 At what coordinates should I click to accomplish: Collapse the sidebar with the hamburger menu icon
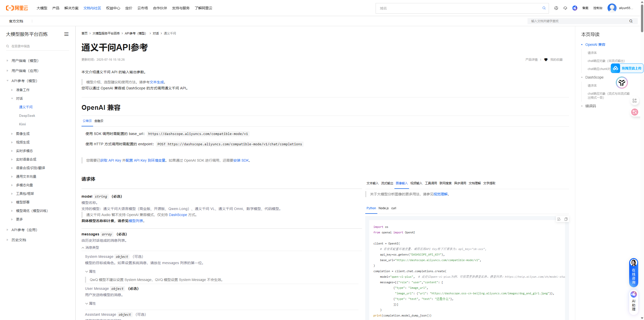tap(66, 34)
